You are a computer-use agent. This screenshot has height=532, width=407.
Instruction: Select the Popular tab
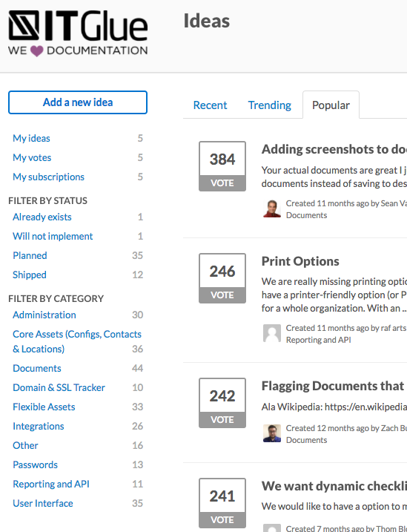(331, 105)
